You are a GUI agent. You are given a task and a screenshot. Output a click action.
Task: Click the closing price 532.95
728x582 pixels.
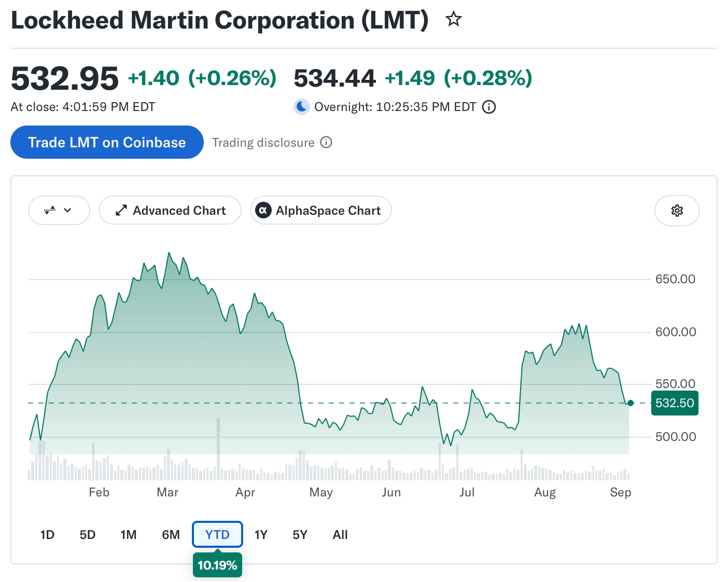65,79
